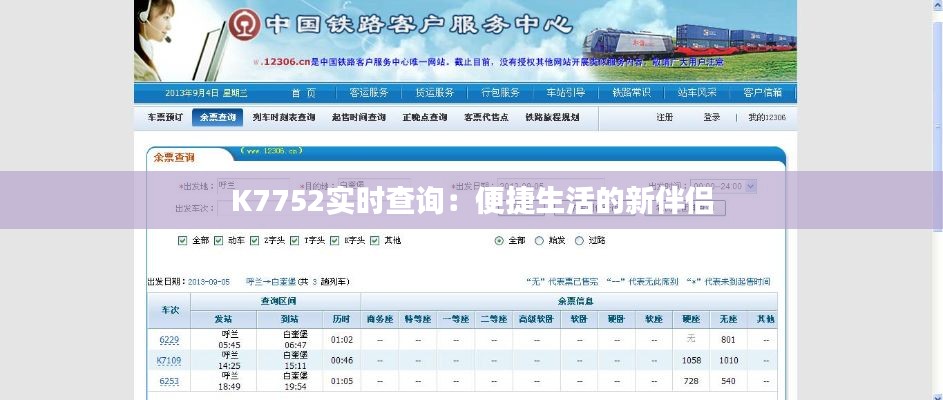
Task: Open the 货运服务 menu
Action: (x=435, y=93)
